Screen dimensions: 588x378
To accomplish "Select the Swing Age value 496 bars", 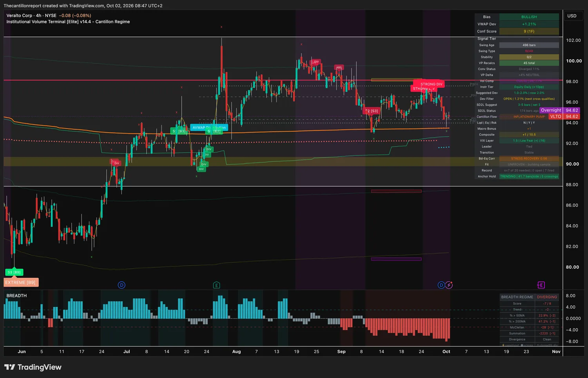I will pos(529,45).
